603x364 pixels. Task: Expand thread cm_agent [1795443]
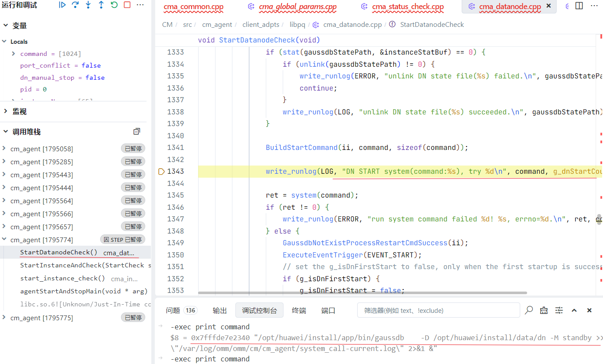pos(4,175)
